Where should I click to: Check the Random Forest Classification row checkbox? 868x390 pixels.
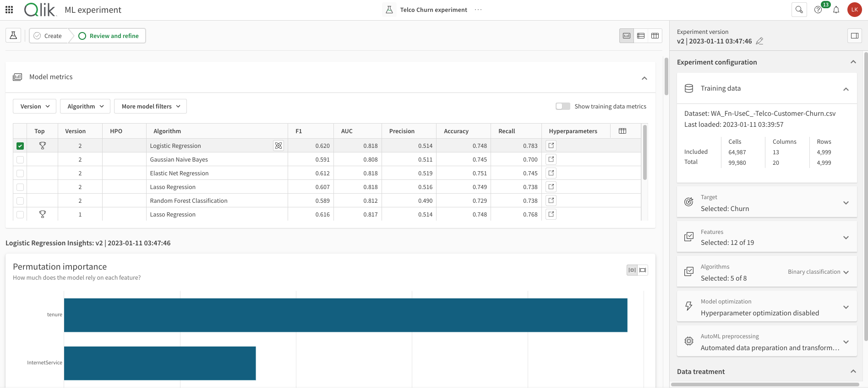[x=20, y=201]
